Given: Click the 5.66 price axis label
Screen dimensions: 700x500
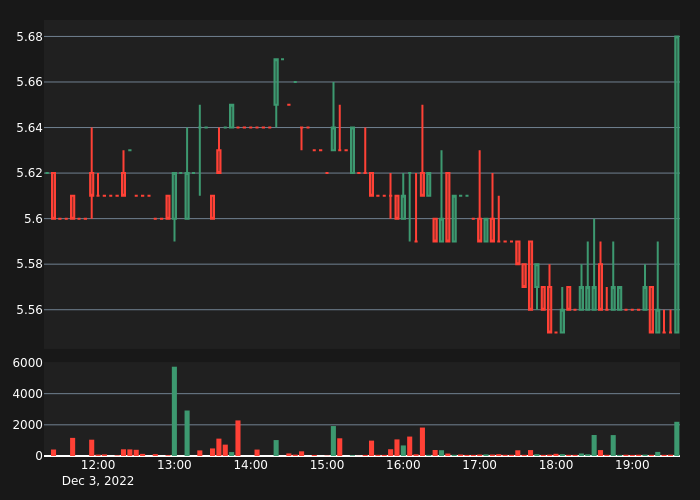Looking at the screenshot, I should 29,82.
